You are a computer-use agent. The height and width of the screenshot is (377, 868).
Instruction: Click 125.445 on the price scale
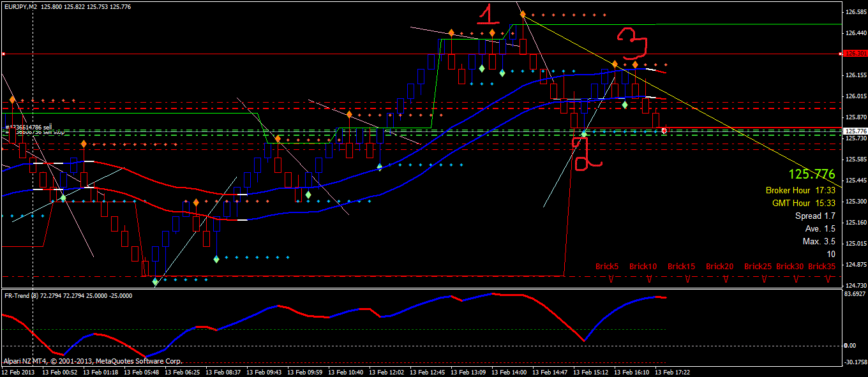[x=855, y=181]
